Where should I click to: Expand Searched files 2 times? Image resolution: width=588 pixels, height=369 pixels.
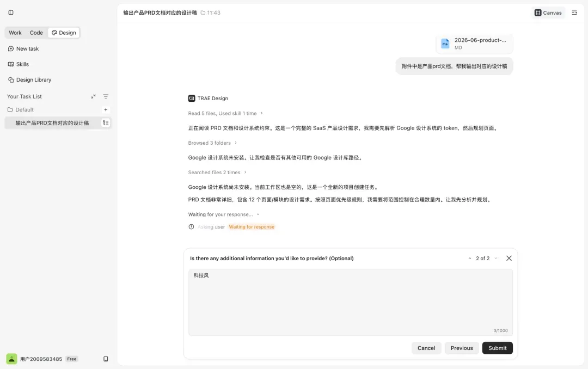(x=217, y=173)
